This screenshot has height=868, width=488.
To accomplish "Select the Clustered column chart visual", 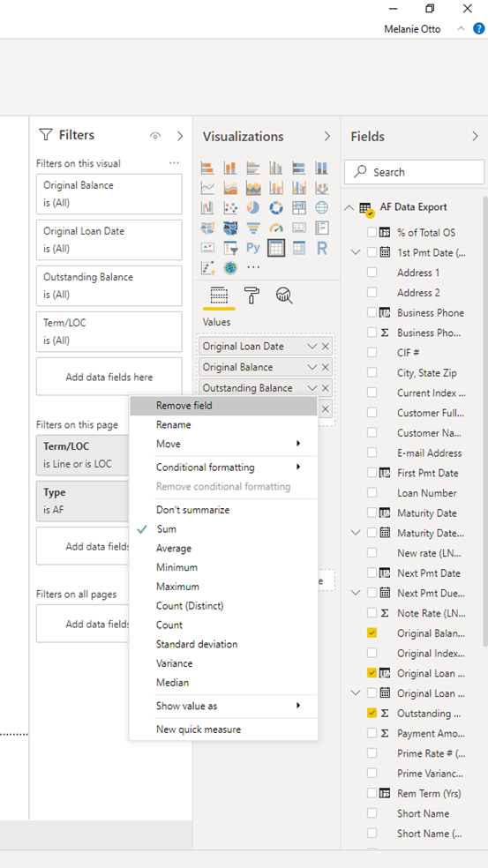I will tap(276, 168).
